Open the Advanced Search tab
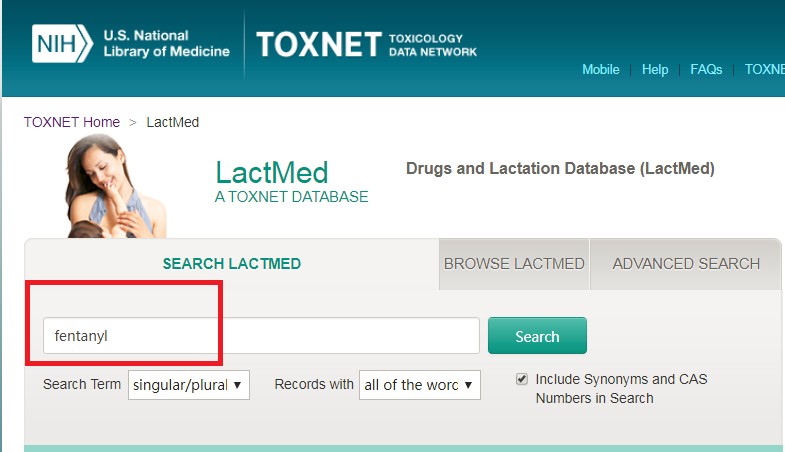The height and width of the screenshot is (452, 785). click(686, 264)
